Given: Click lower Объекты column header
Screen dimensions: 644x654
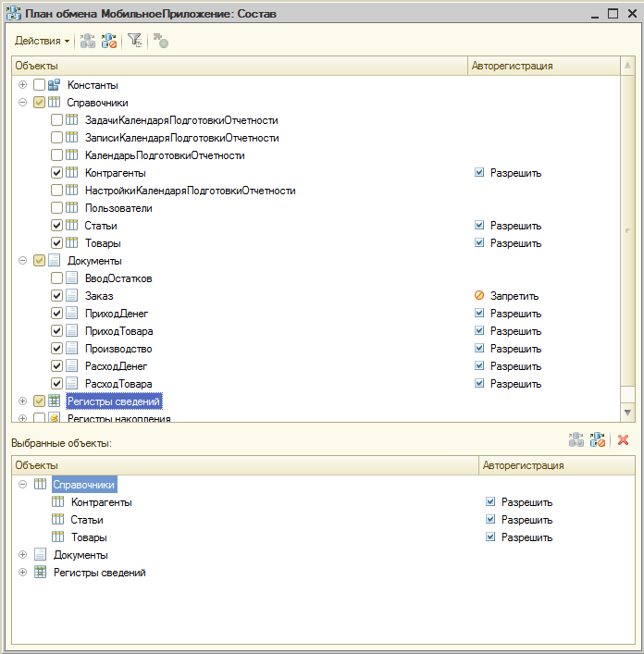Looking at the screenshot, I should pyautogui.click(x=245, y=465).
